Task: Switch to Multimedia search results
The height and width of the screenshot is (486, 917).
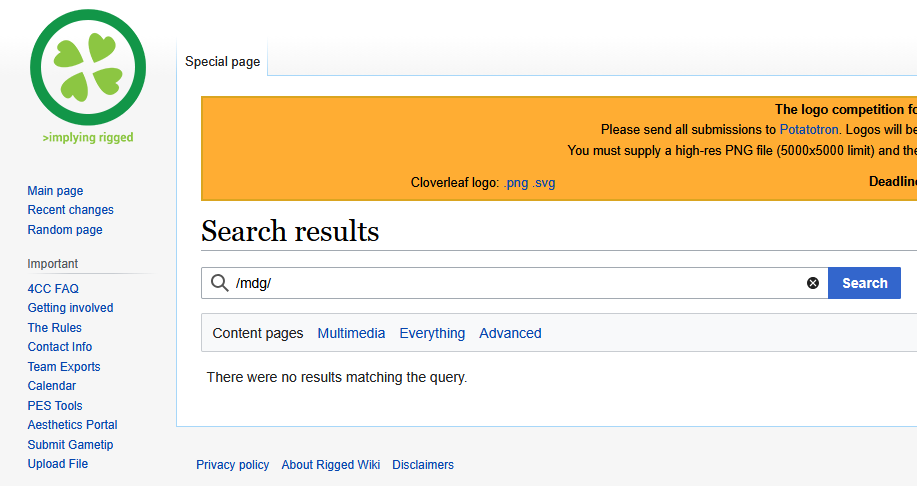Action: 351,333
